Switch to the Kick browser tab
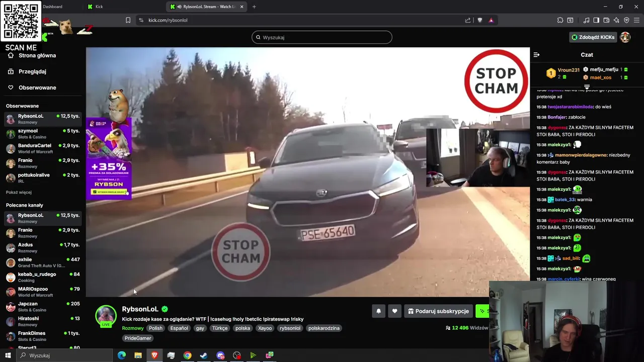Image resolution: width=644 pixels, height=362 pixels. click(99, 7)
